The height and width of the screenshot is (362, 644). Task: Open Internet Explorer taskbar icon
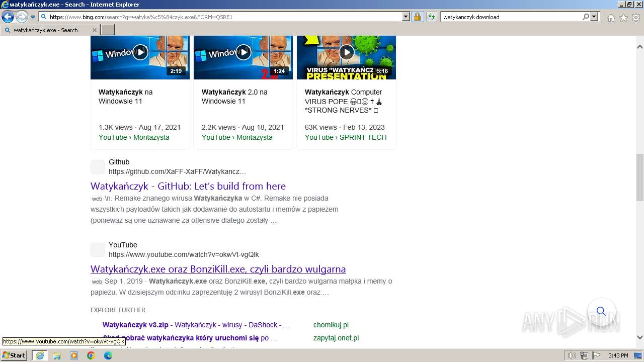[x=39, y=355]
